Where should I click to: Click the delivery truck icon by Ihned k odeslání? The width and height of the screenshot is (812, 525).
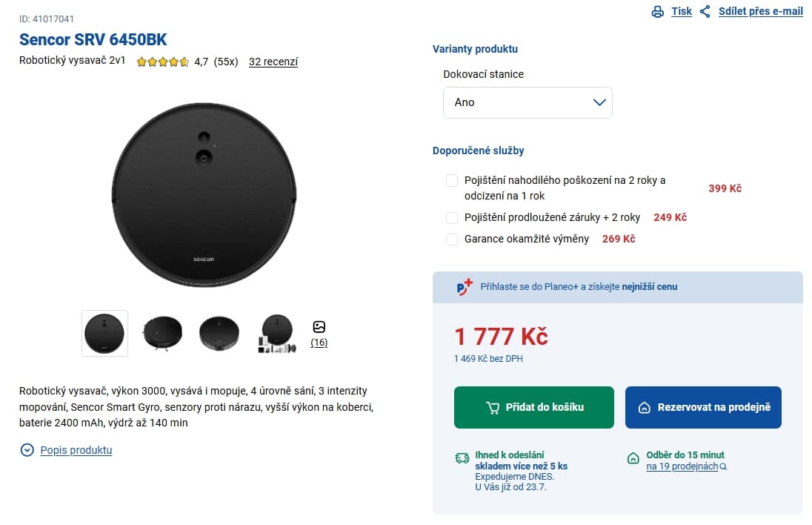(462, 458)
